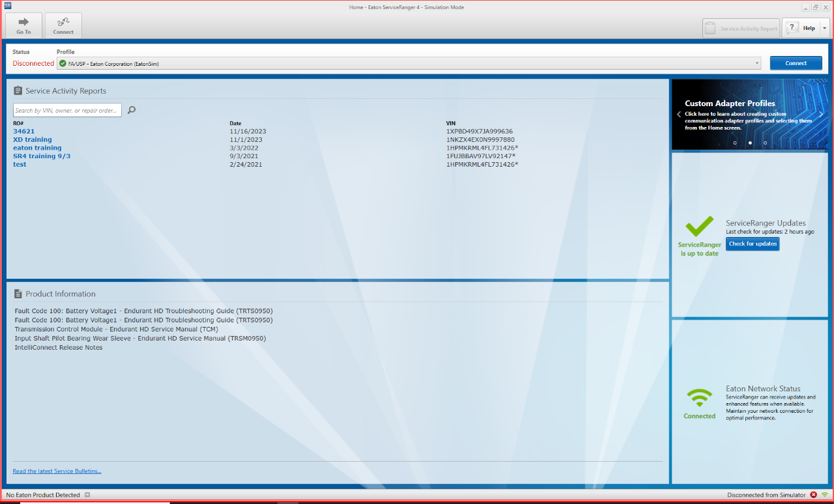Click the VIN/owner search input field
The width and height of the screenshot is (834, 504).
(66, 111)
